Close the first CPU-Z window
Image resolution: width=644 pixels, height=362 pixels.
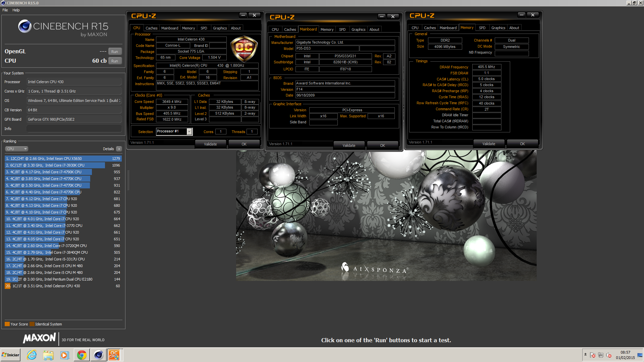pyautogui.click(x=255, y=15)
